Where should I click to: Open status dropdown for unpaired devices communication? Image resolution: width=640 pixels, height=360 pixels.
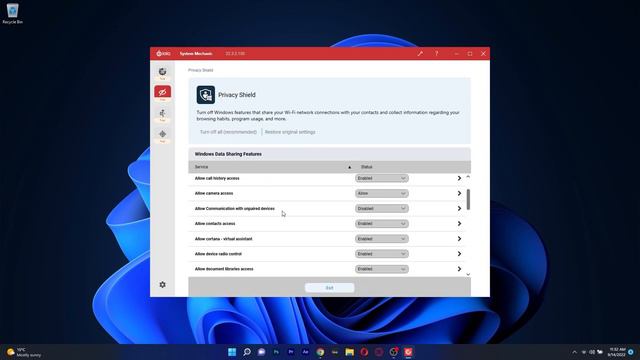pyautogui.click(x=382, y=209)
